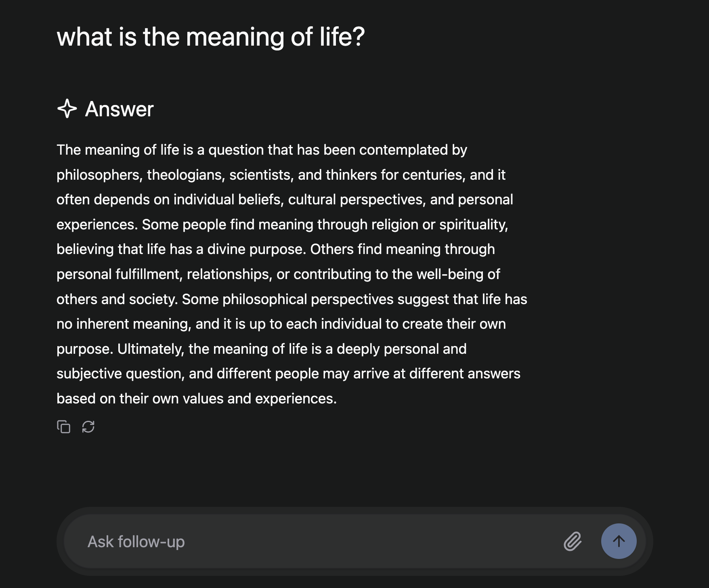Click the copy icon leftmost under the response
The width and height of the screenshot is (709, 588).
click(x=64, y=427)
